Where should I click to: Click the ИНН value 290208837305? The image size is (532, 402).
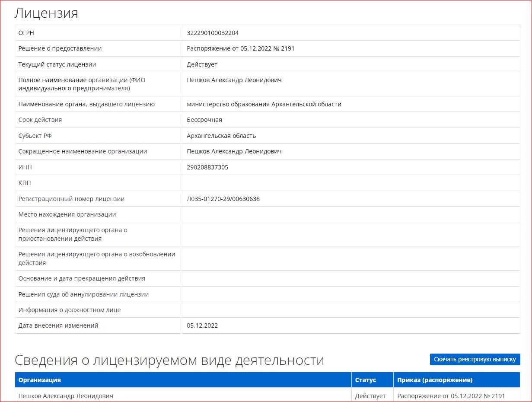pyautogui.click(x=207, y=167)
